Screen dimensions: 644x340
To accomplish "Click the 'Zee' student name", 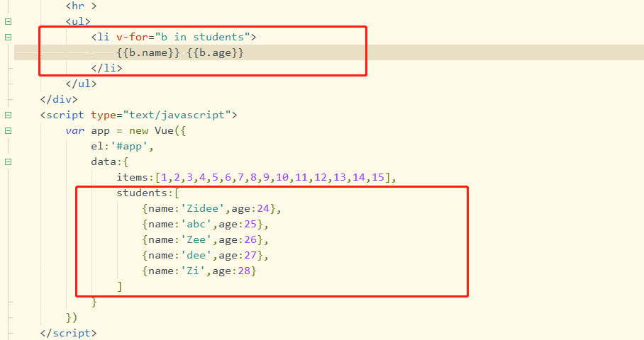I will point(196,240).
